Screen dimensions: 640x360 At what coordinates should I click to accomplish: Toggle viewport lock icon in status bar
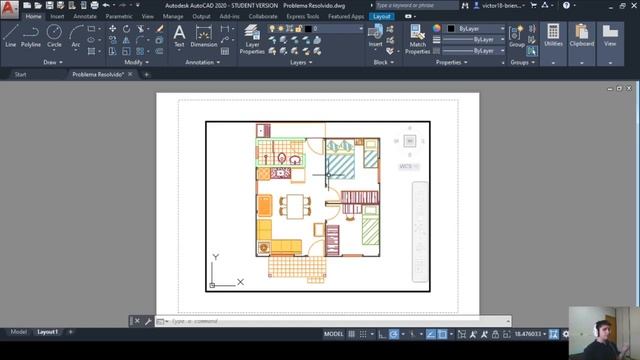495,334
